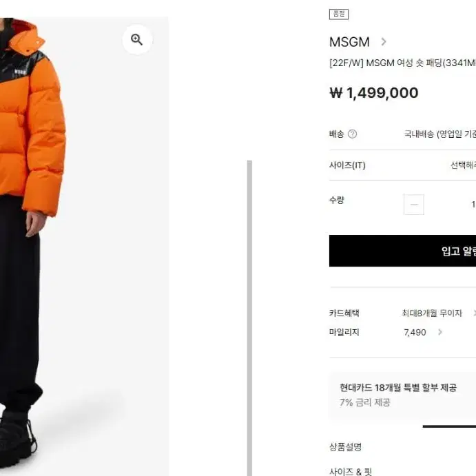Click the shipping help question mark icon
Viewport: 476px width, 476px height.
click(352, 134)
